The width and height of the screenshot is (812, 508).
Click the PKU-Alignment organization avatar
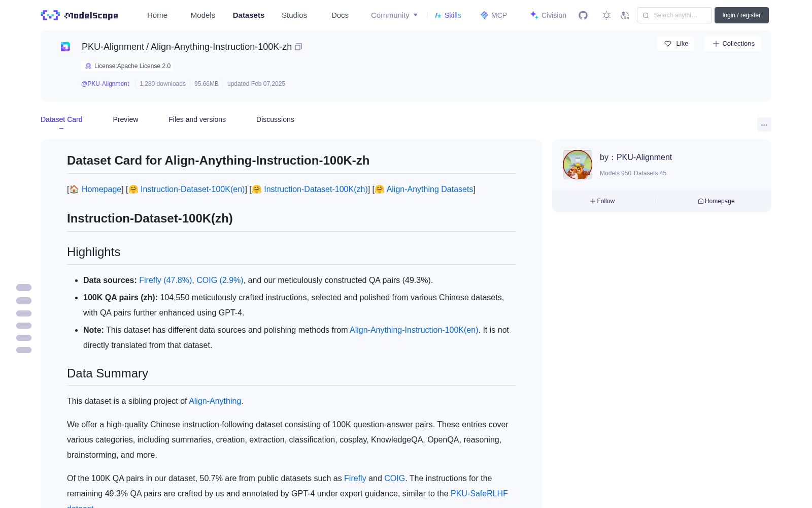pyautogui.click(x=578, y=165)
